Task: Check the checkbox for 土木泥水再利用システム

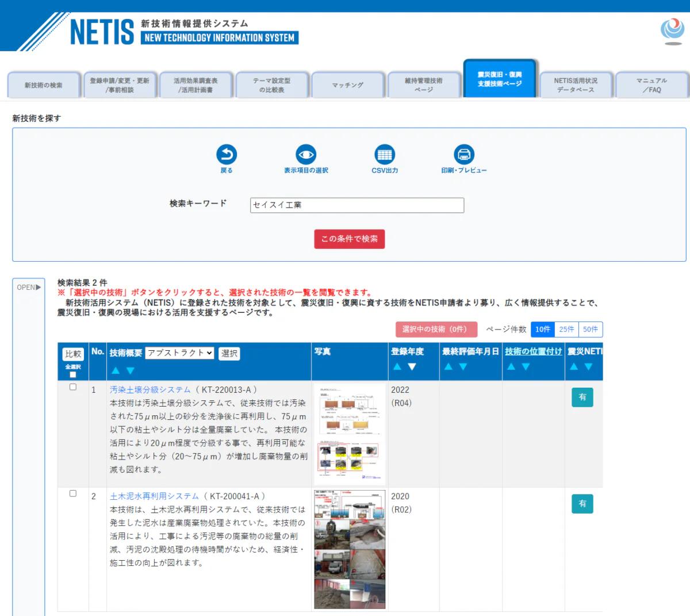Action: tap(73, 493)
